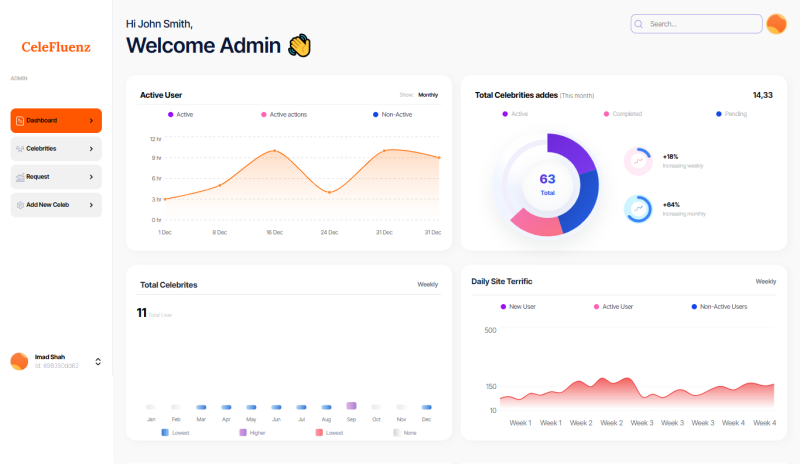
Task: Click the Request icon in sidebar
Action: 20,177
